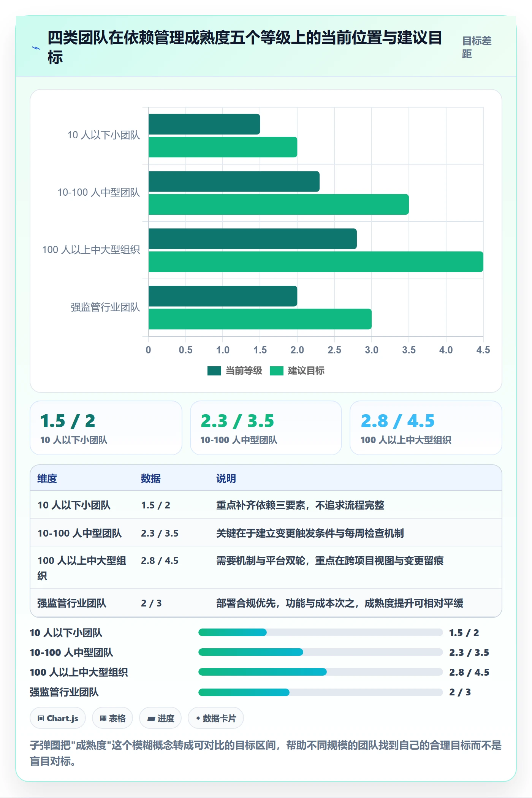532x798 pixels.
Task: Click the chart y-axis label 10-100 人中型团队
Action: (99, 193)
